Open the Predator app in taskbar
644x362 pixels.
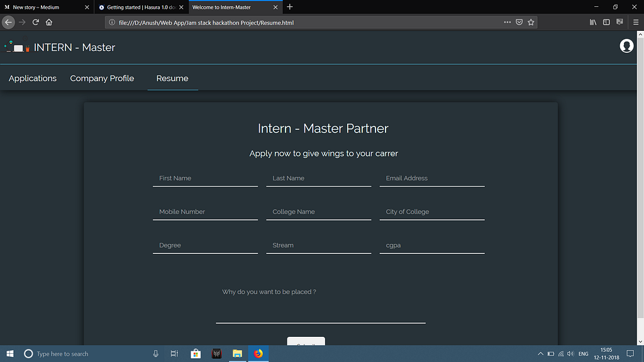click(216, 353)
